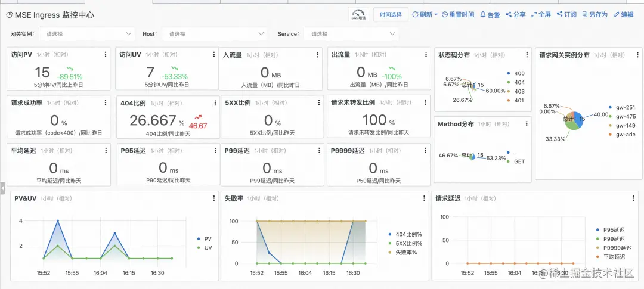644x289 pixels.
Task: Open the Service dropdown
Action: click(x=351, y=34)
